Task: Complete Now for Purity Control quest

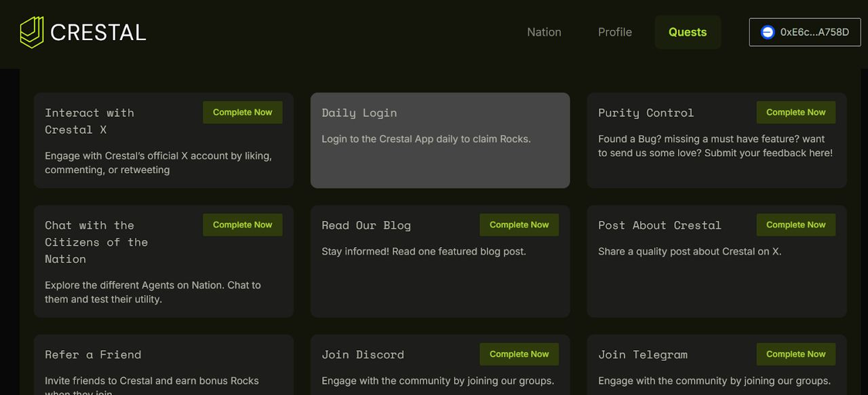Action: pos(796,113)
